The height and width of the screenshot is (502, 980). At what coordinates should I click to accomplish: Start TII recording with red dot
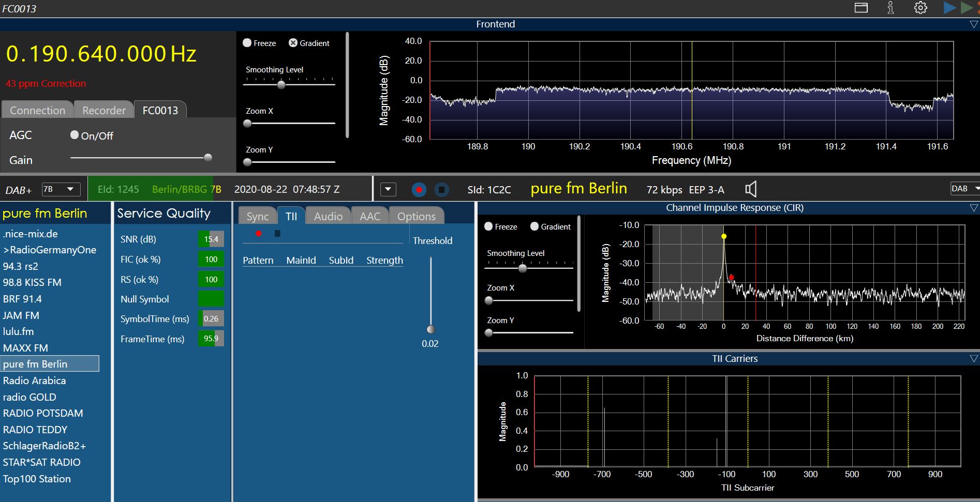pyautogui.click(x=259, y=234)
